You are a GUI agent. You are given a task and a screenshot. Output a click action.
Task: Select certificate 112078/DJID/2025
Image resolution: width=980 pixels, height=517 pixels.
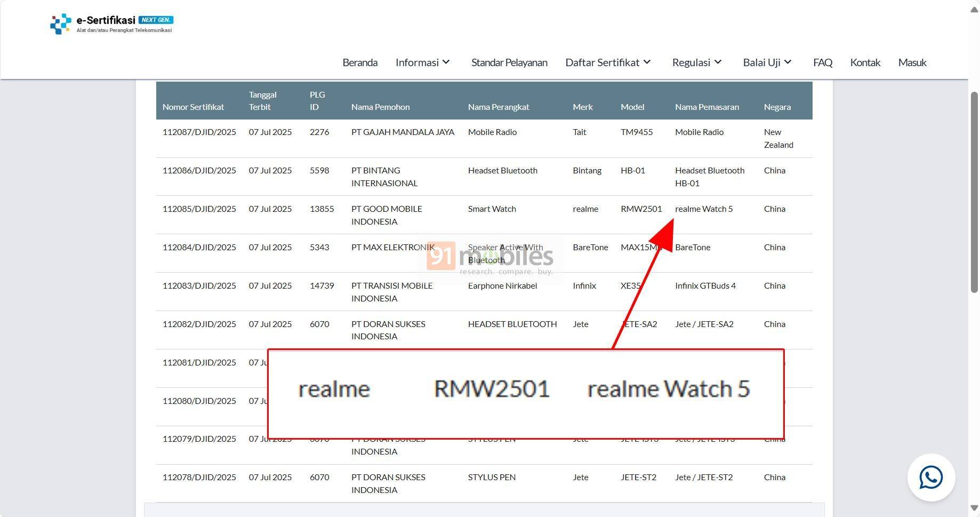coord(199,477)
